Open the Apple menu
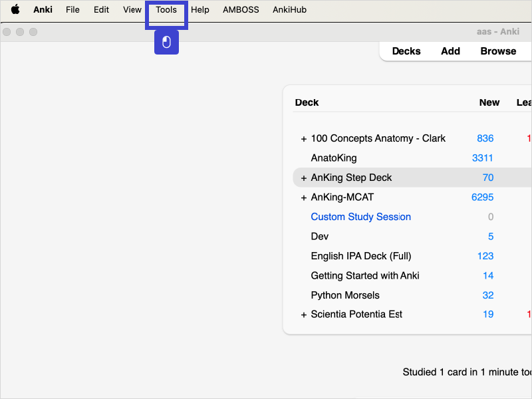Image resolution: width=532 pixels, height=399 pixels. [x=15, y=10]
